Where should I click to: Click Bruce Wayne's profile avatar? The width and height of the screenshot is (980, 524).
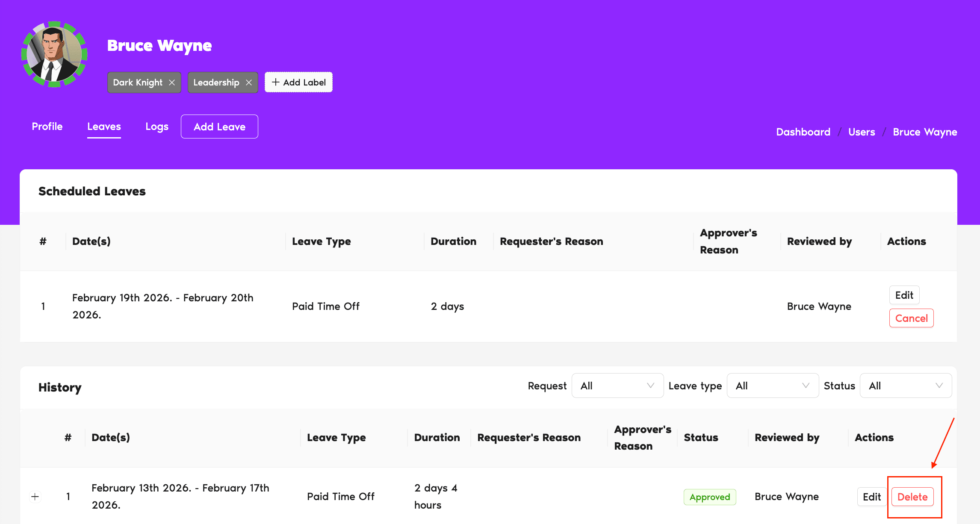54,54
